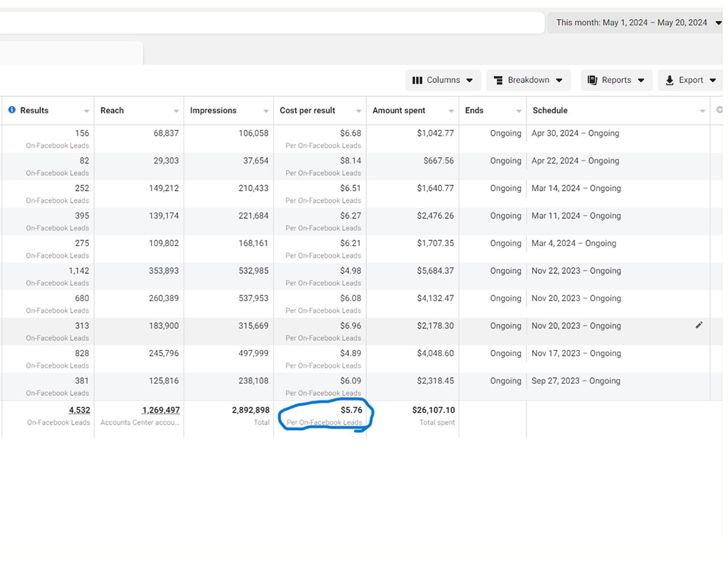Image resolution: width=728 pixels, height=562 pixels.
Task: Click the plus icon after Schedule header
Action: [x=720, y=110]
